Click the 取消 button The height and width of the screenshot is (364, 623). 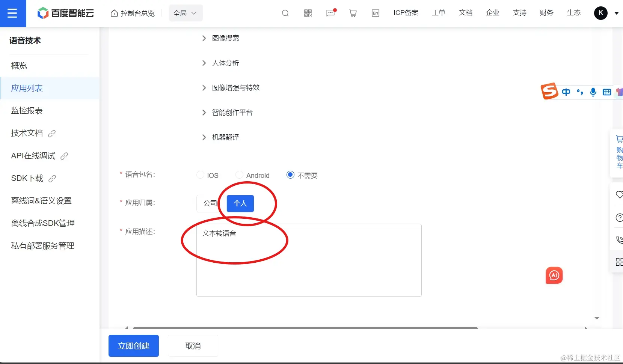click(193, 346)
